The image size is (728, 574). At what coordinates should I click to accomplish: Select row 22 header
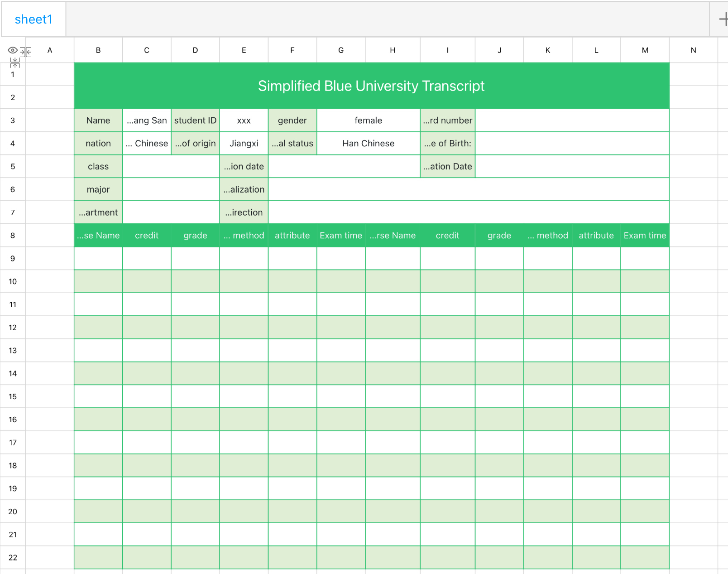[13, 558]
